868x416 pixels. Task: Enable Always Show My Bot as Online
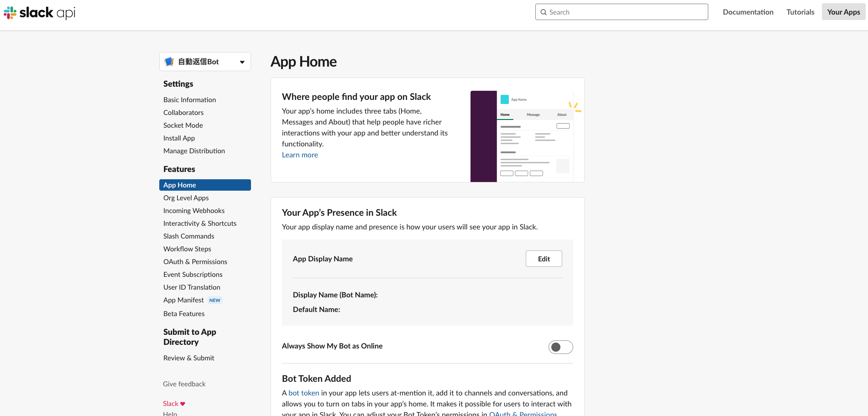pyautogui.click(x=560, y=347)
